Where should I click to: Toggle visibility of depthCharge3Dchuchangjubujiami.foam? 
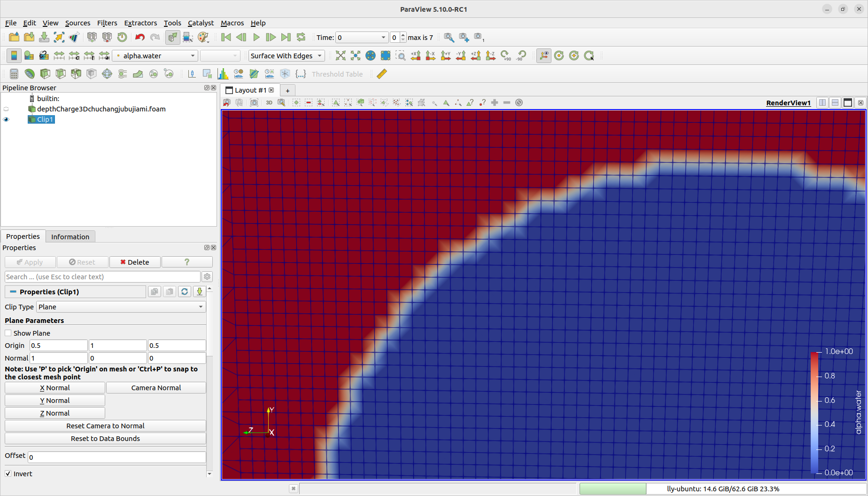point(6,109)
